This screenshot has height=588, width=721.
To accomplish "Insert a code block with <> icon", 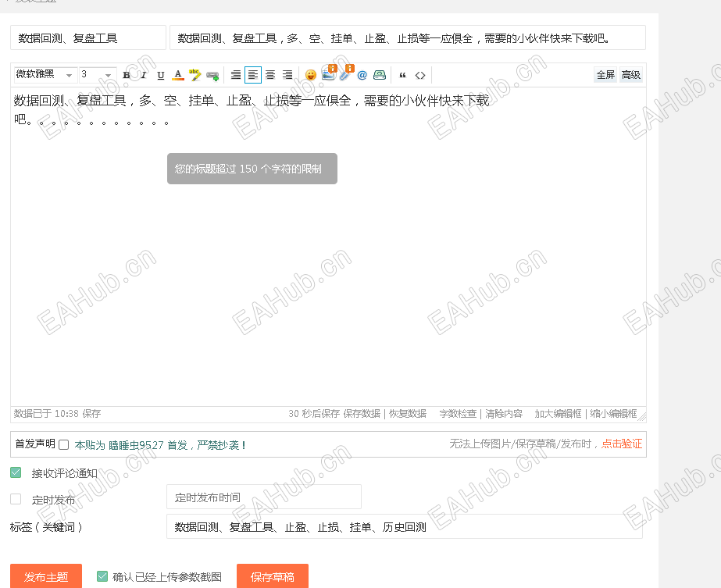I will pyautogui.click(x=420, y=75).
